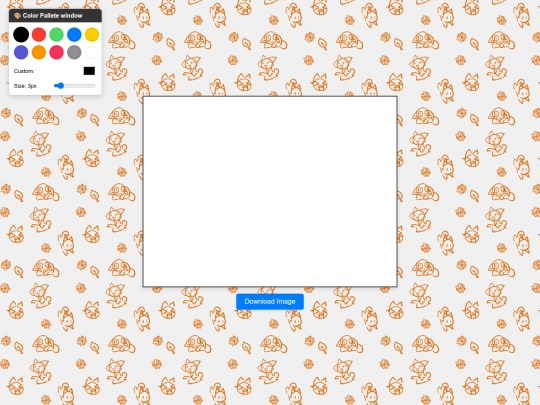This screenshot has height=405, width=540.
Task: Select the yellow color swatch
Action: click(x=92, y=34)
